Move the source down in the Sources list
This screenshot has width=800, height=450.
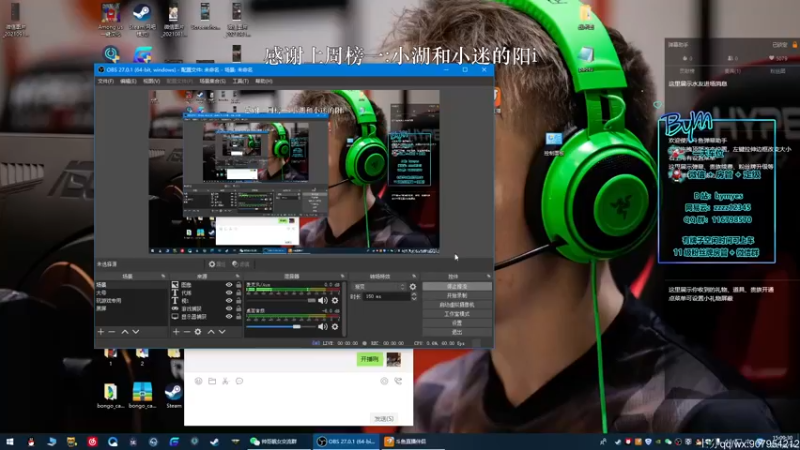(222, 332)
